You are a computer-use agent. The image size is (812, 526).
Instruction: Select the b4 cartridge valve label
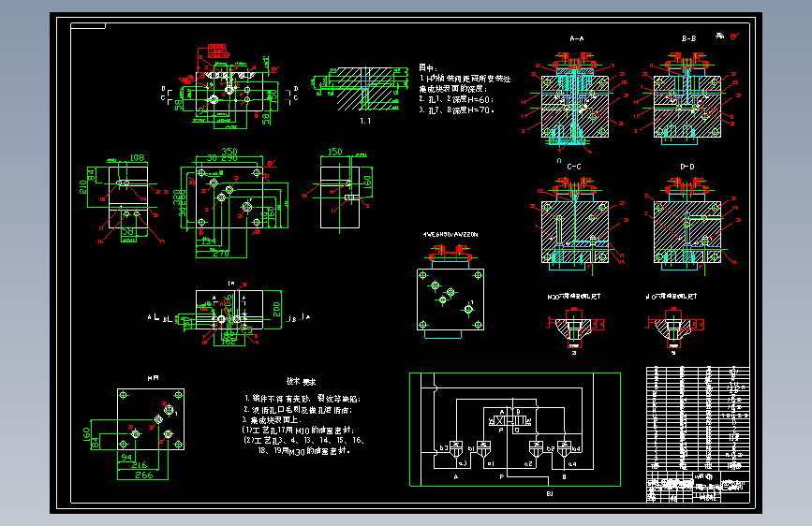pos(576,448)
